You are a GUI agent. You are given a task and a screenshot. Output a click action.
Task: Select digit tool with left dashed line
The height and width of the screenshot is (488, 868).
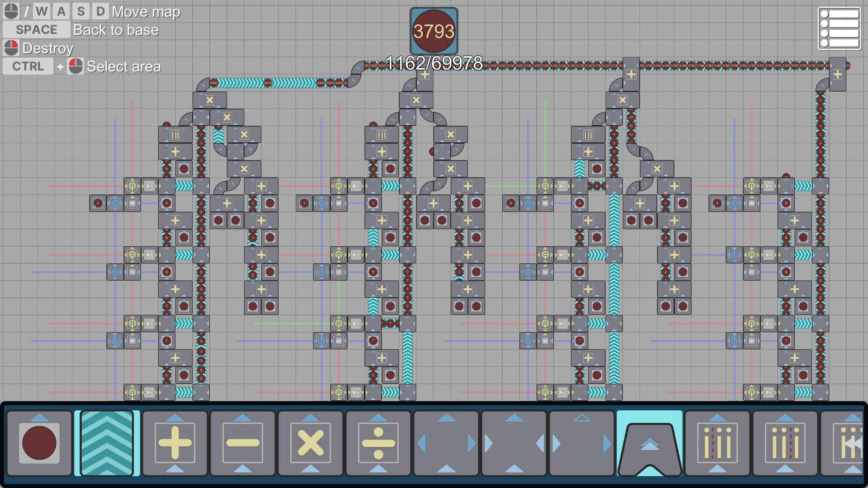tap(717, 443)
